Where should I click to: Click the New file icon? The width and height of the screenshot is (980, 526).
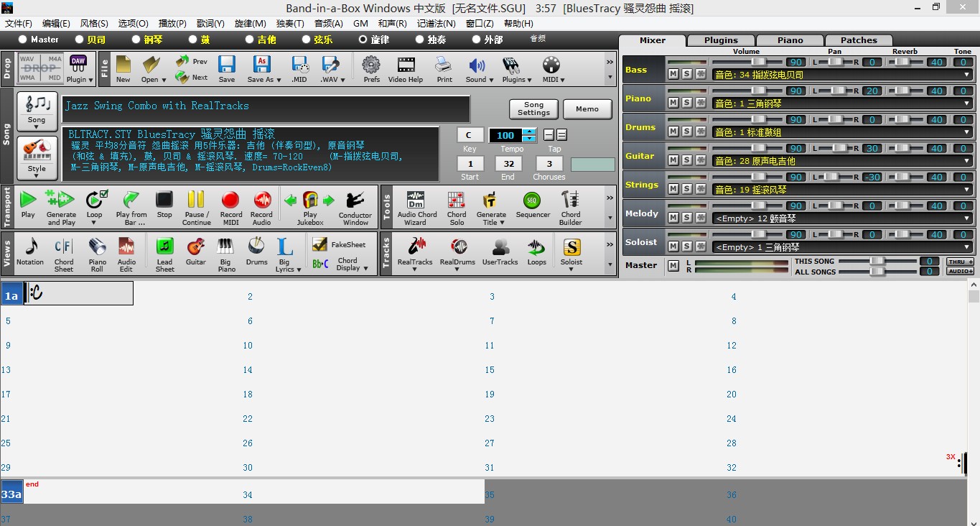[123, 69]
